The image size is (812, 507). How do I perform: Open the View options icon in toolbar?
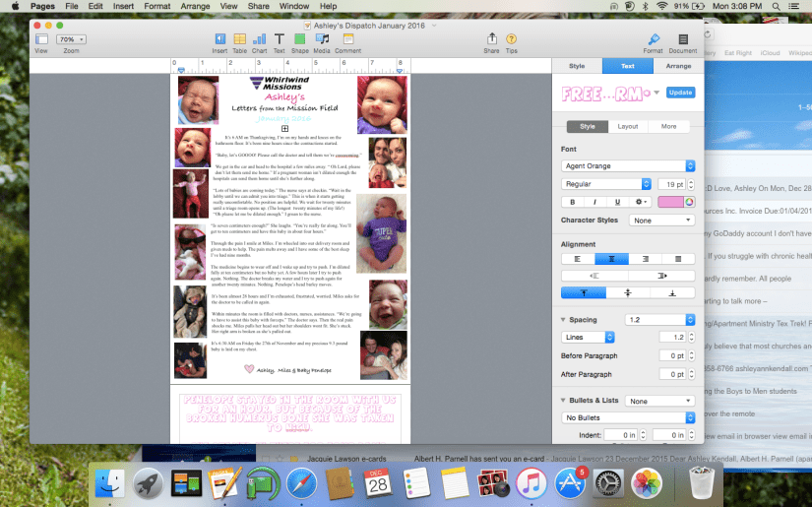coord(41,39)
